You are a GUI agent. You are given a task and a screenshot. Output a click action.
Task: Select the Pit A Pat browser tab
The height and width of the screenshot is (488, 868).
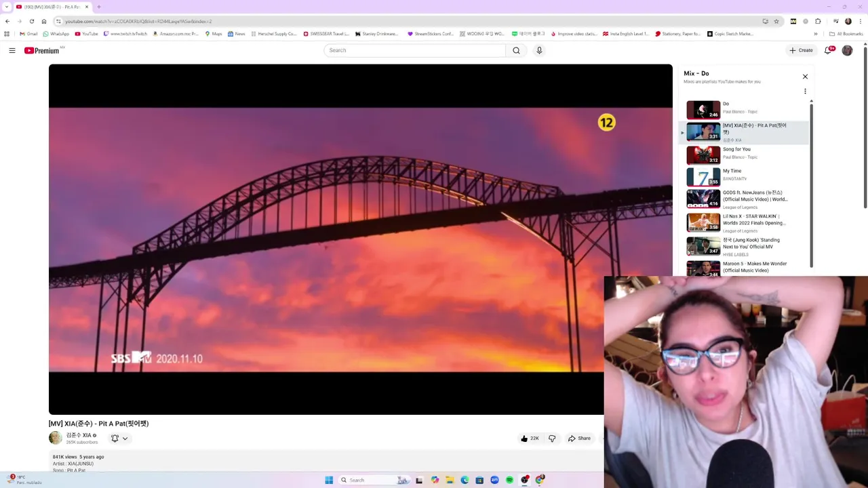(x=52, y=7)
